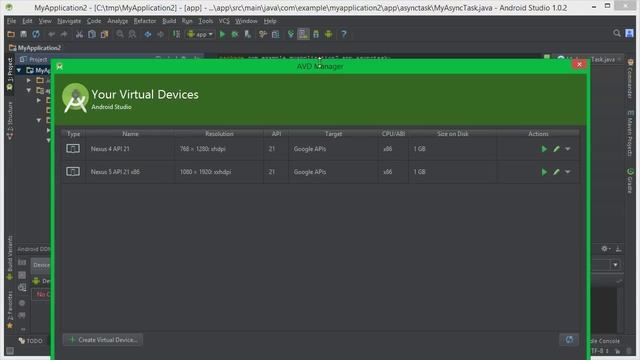Open the Help menu
640x360 pixels.
pos(270,21)
